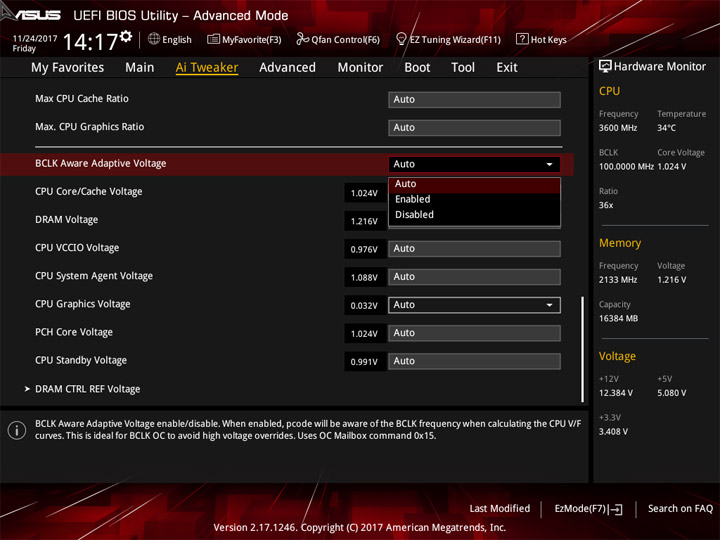Click the 11/24/2017 date
Viewport: 720px width, 540px height.
pos(35,38)
